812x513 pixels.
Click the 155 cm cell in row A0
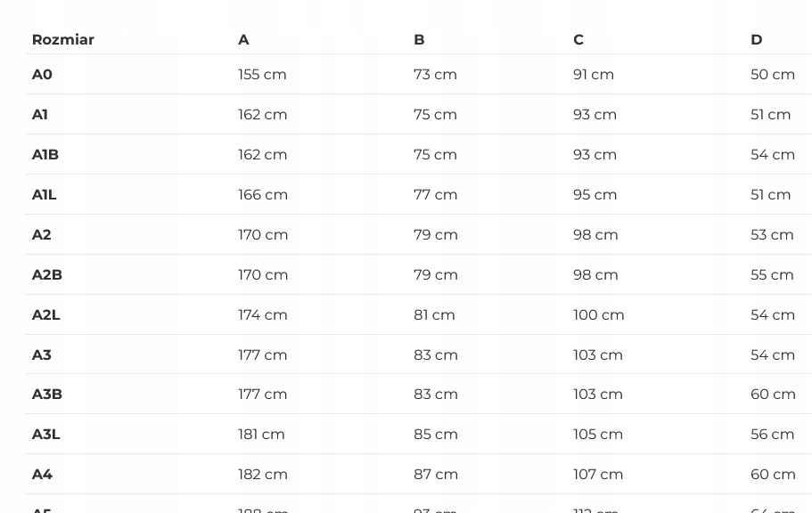click(x=262, y=74)
